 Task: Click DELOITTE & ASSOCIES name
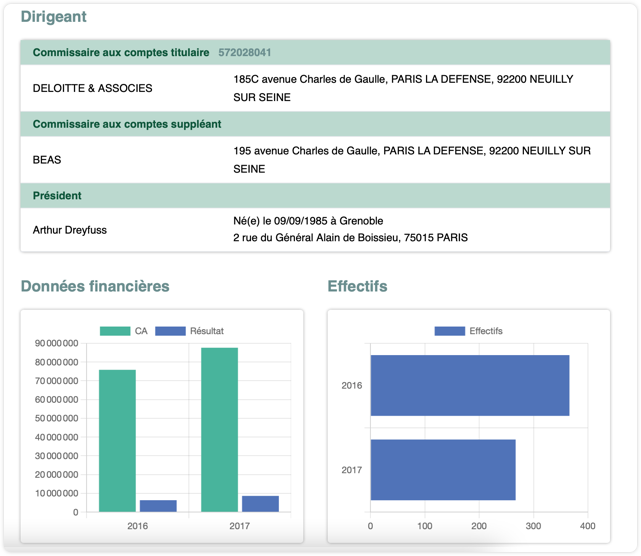tap(93, 88)
